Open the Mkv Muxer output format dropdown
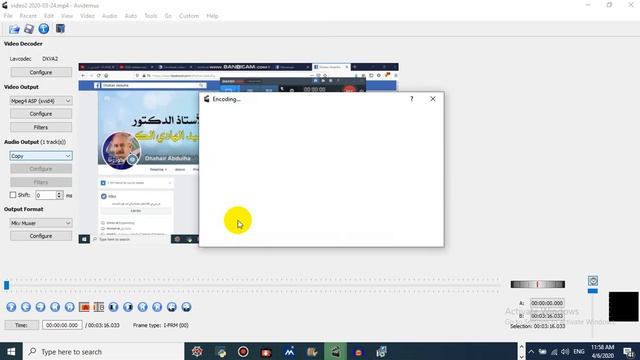The image size is (640, 360). pyautogui.click(x=41, y=223)
